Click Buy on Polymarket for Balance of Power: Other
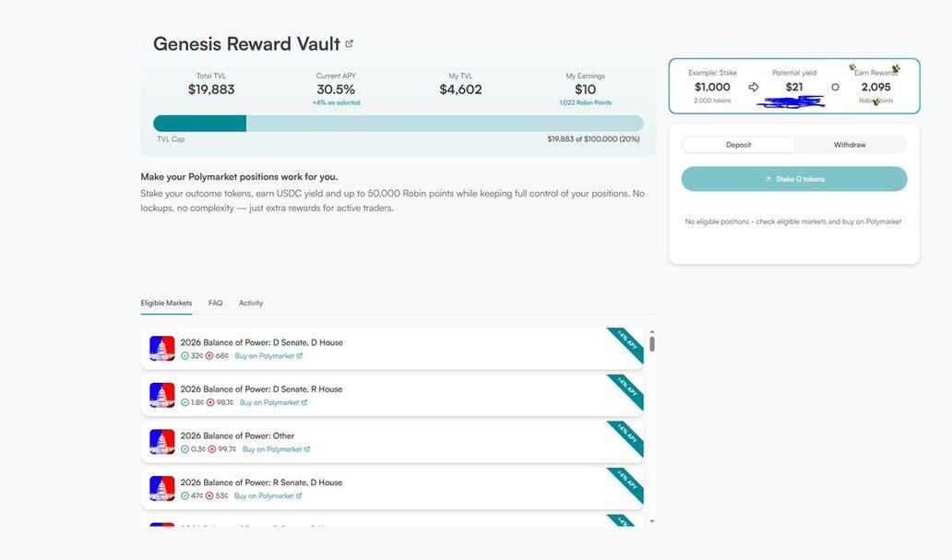The height and width of the screenshot is (560, 952). coord(276,449)
